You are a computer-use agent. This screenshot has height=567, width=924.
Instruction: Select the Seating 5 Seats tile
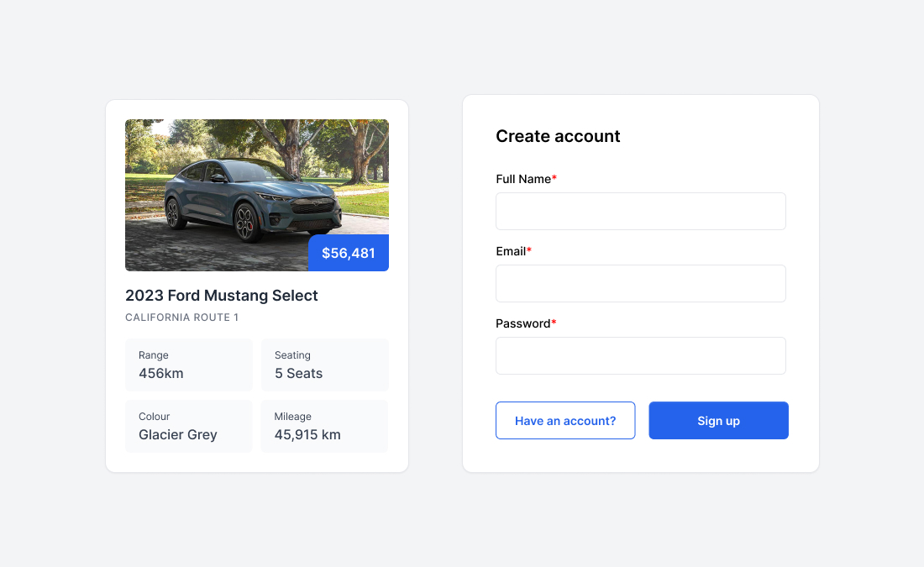[x=325, y=365]
